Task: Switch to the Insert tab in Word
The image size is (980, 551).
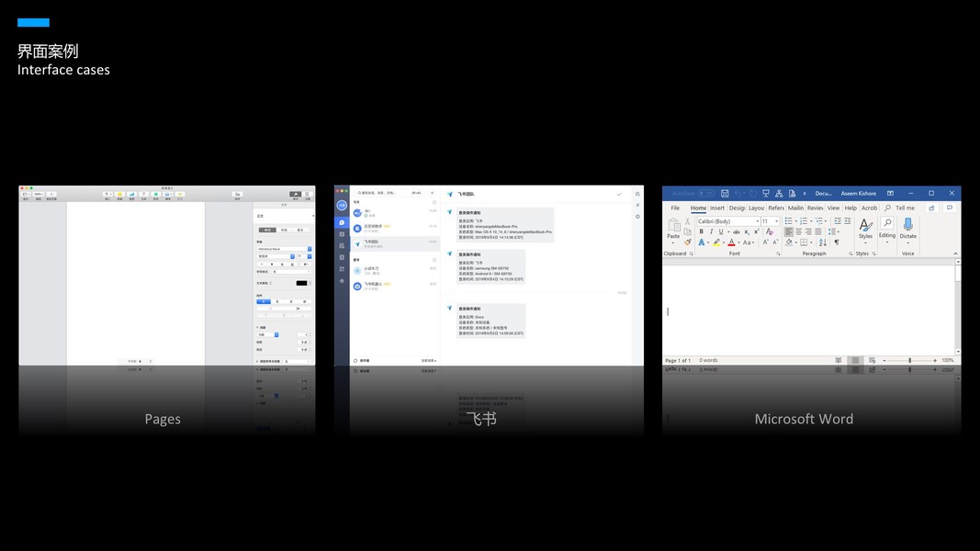Action: (717, 208)
